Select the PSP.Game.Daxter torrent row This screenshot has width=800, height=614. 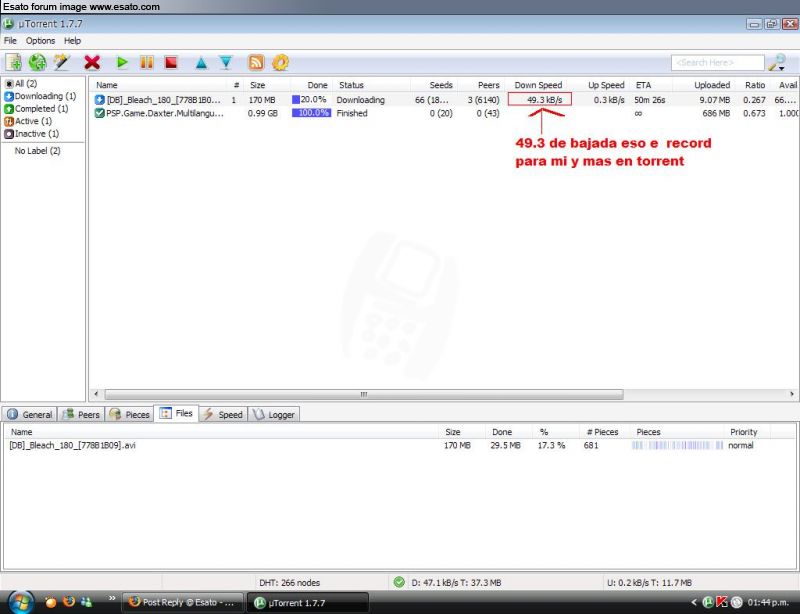pos(444,113)
